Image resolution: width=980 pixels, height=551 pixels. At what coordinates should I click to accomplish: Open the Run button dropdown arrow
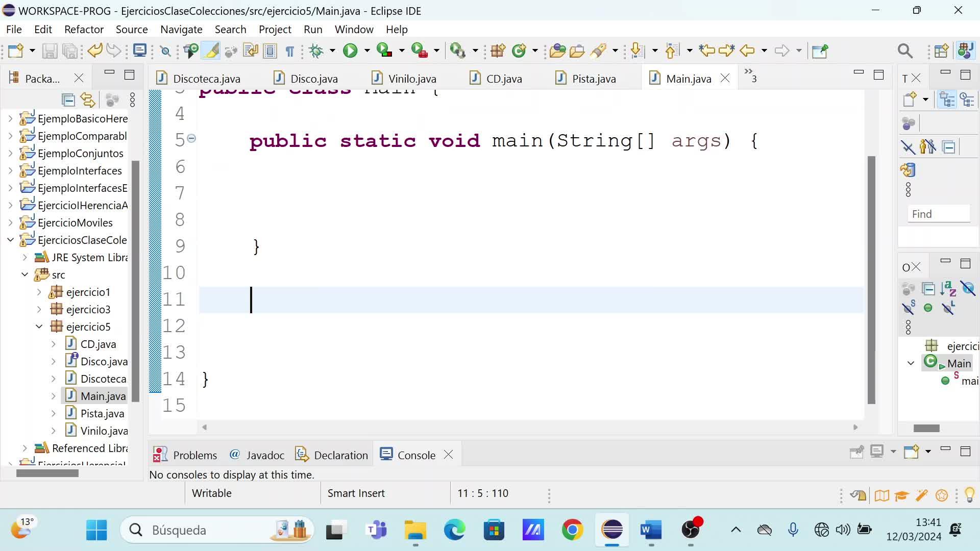click(x=366, y=51)
